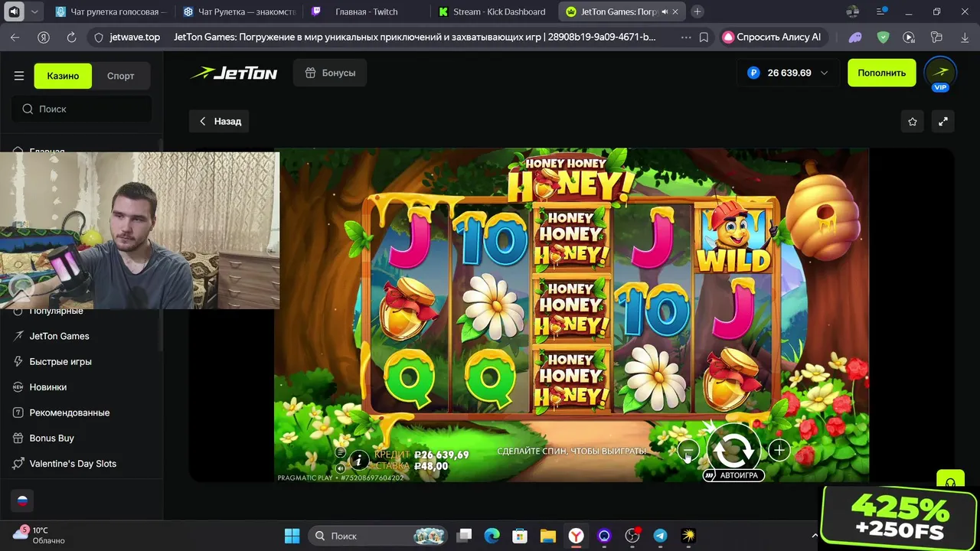Switch to the Казино tab

(63, 76)
